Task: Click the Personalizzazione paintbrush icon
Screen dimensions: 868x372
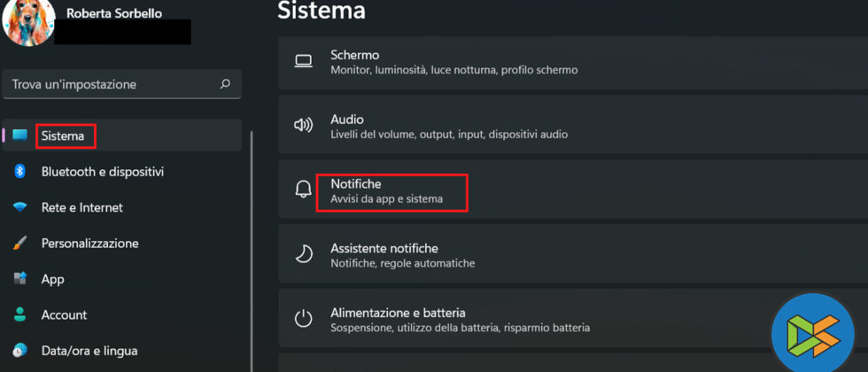Action: [19, 243]
